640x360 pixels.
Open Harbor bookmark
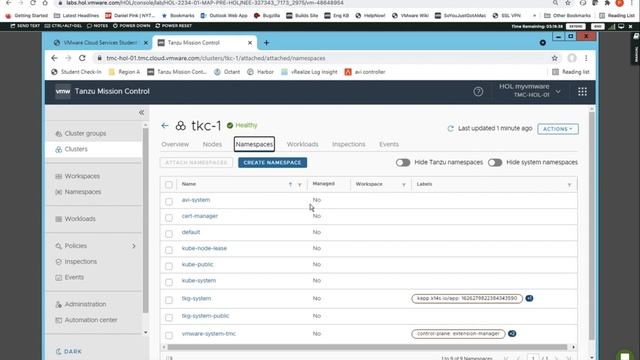(260, 72)
